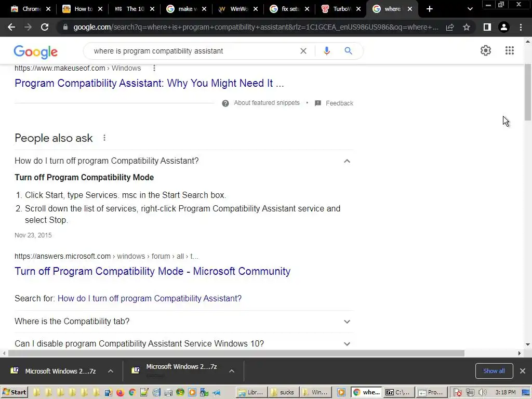Open the Windows Start menu

coord(14,393)
